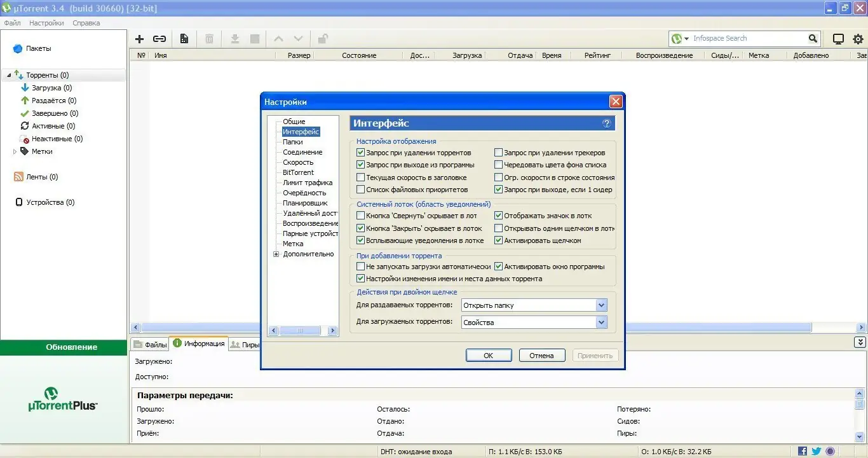The width and height of the screenshot is (868, 458).
Task: Click the µTorrentPlus logo in the sidebar
Action: [63, 399]
